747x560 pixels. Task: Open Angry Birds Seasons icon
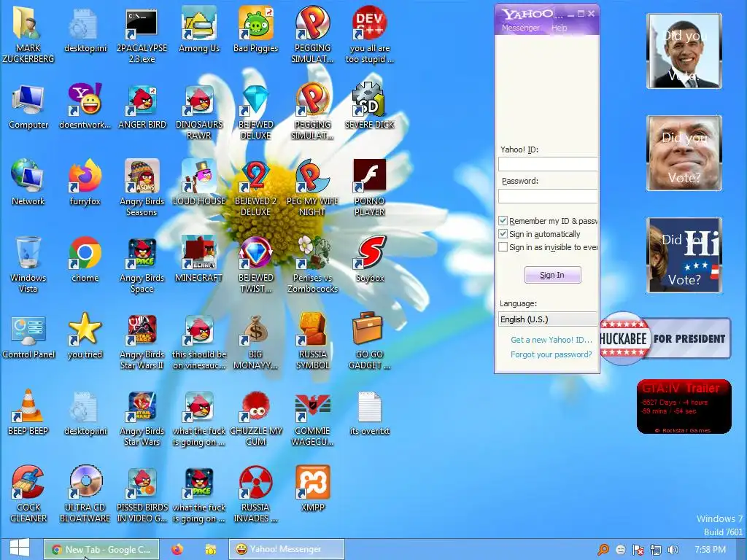point(142,176)
